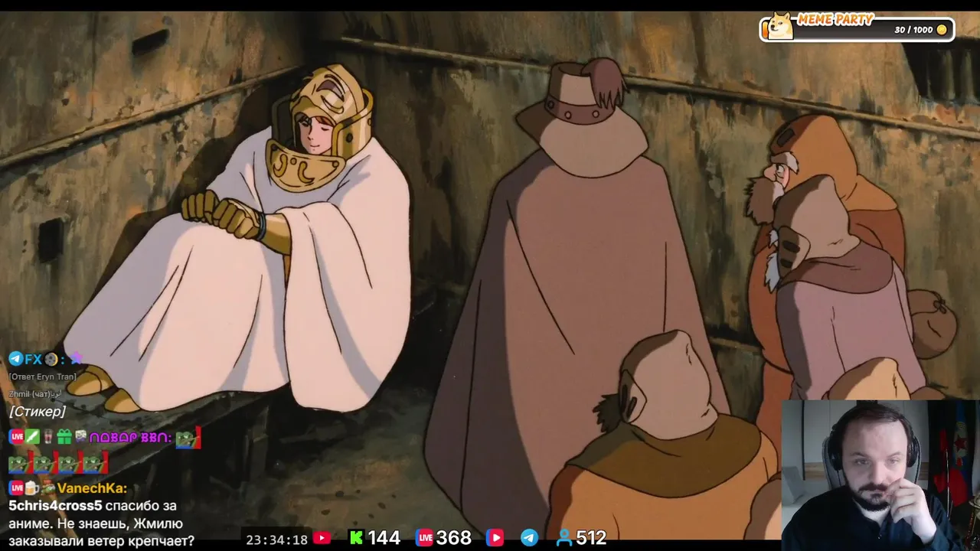Click the green Kick icon beside 144
Screen dimensions: 980x551
click(356, 538)
